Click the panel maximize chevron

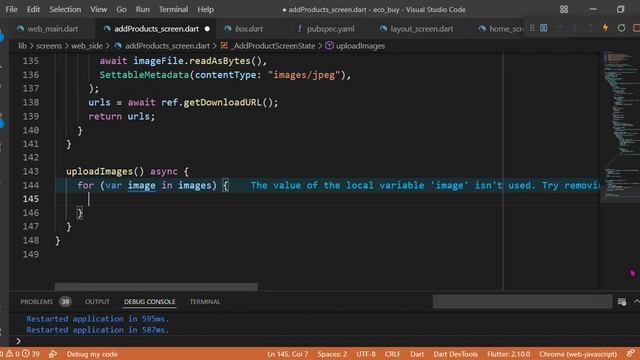636,302
